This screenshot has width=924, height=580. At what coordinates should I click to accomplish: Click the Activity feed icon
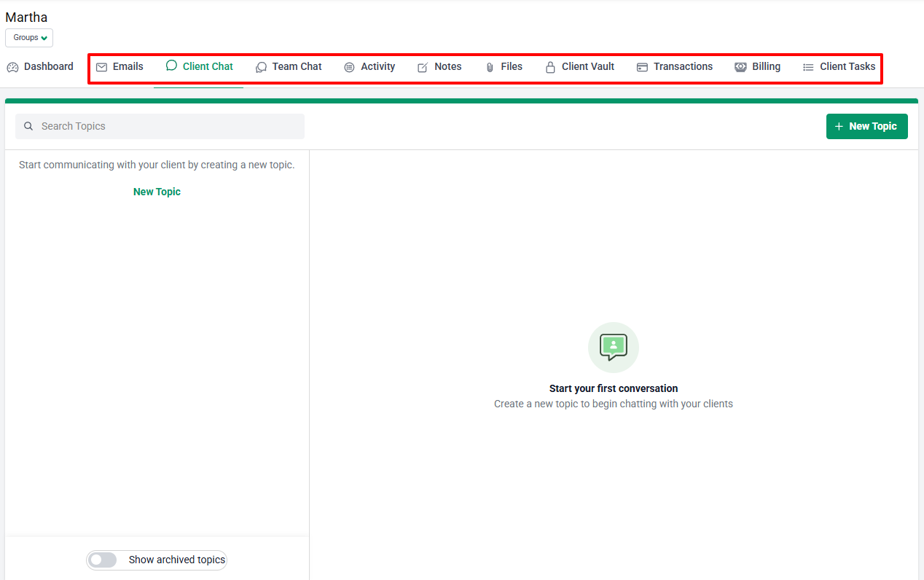[349, 66]
